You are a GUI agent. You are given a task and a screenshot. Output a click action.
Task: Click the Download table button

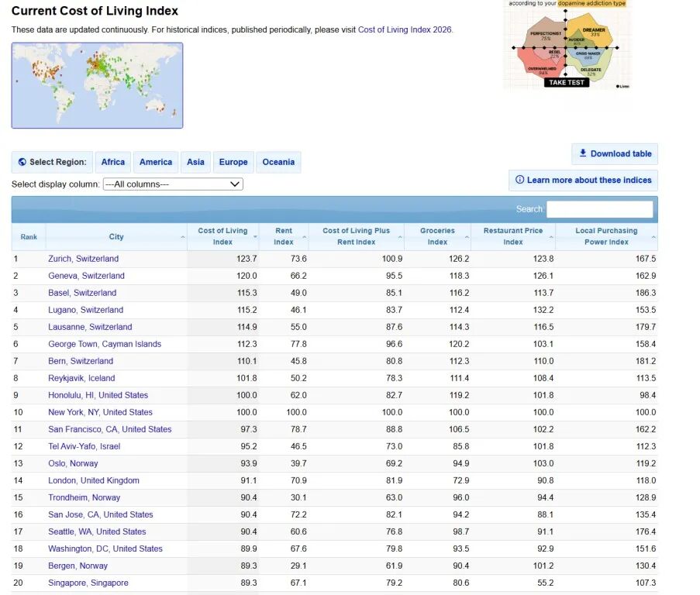tap(615, 153)
